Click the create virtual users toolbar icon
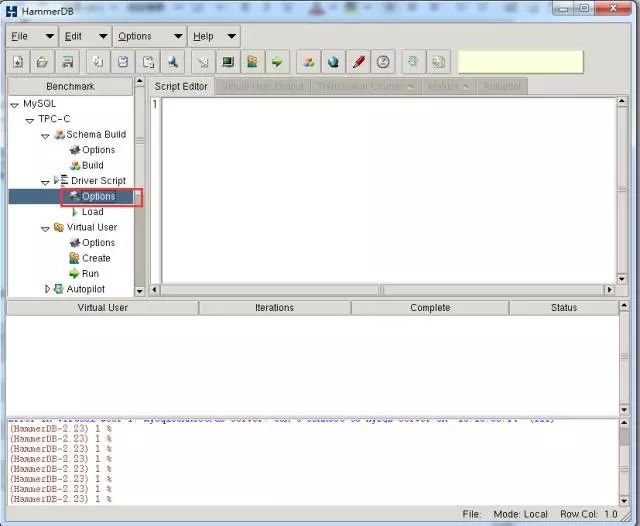 253,62
